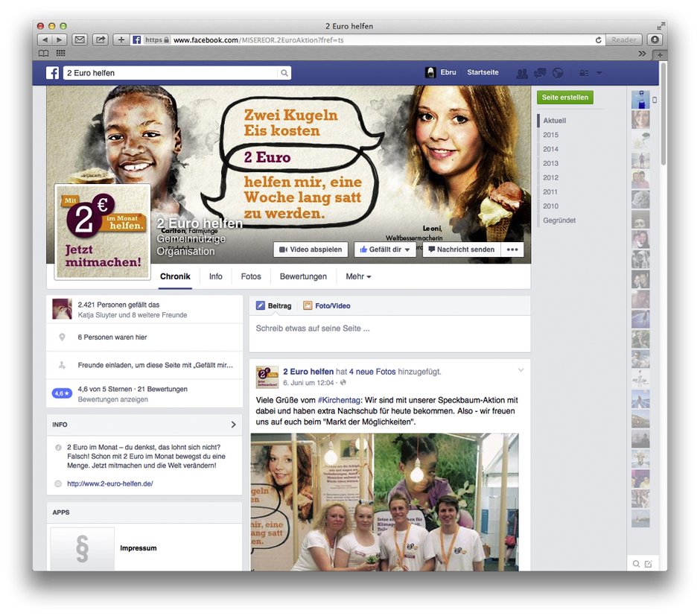Select Aktuell in timeline
This screenshot has height=616, width=700.
555,121
